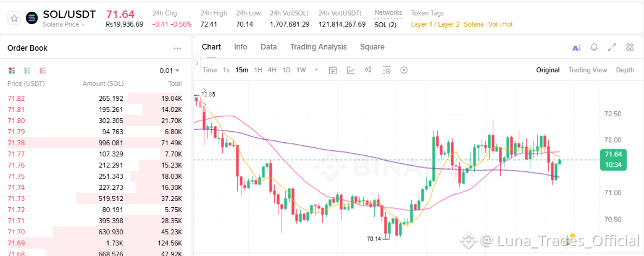
Task: Open the Trading Analysis tab
Action: [x=319, y=47]
